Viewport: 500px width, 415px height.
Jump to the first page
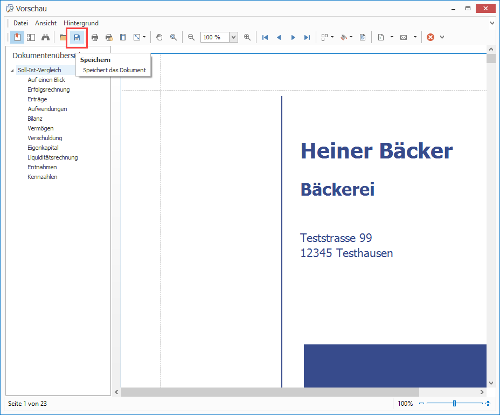265,37
